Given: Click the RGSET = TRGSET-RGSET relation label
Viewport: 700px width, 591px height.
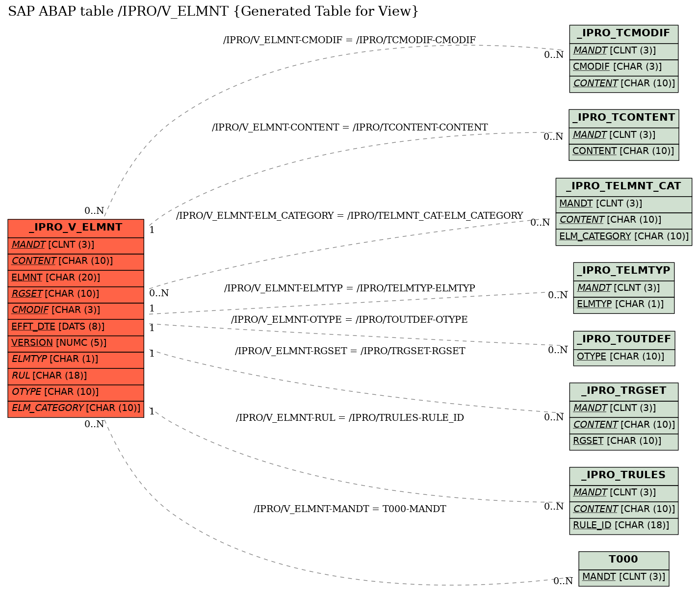Looking at the screenshot, I should click(350, 351).
